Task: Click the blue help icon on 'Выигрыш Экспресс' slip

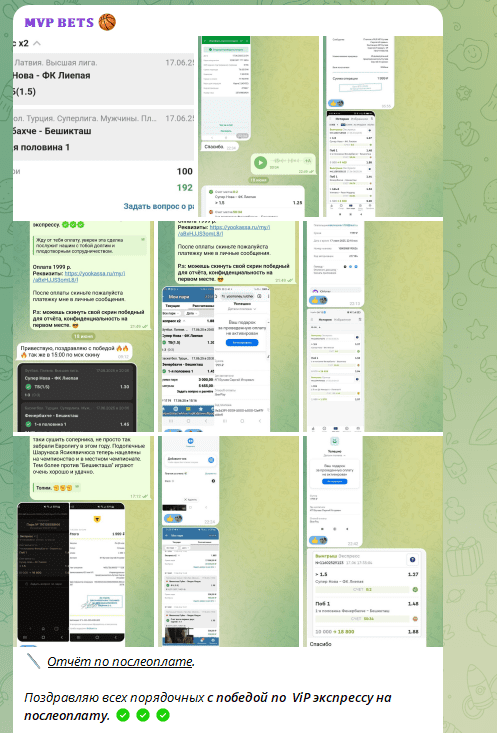Action: click(412, 560)
